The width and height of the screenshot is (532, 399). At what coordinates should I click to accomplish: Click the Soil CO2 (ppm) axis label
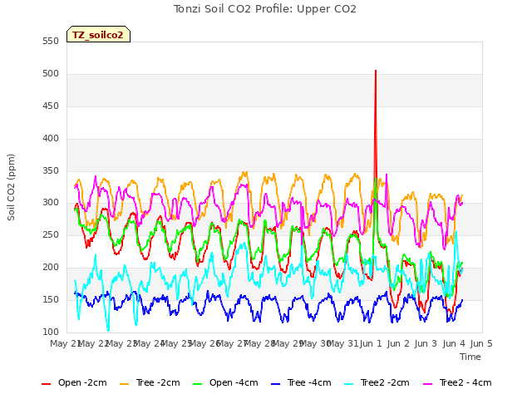coord(11,187)
